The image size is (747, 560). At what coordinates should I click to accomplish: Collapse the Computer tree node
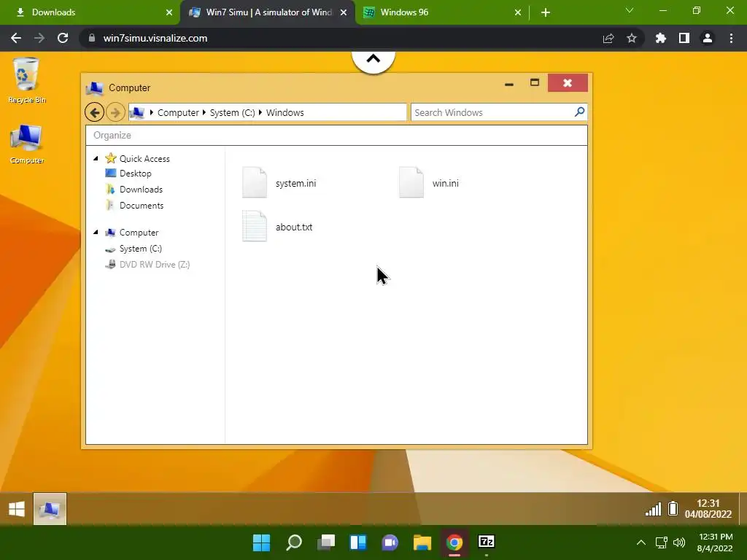click(x=96, y=232)
